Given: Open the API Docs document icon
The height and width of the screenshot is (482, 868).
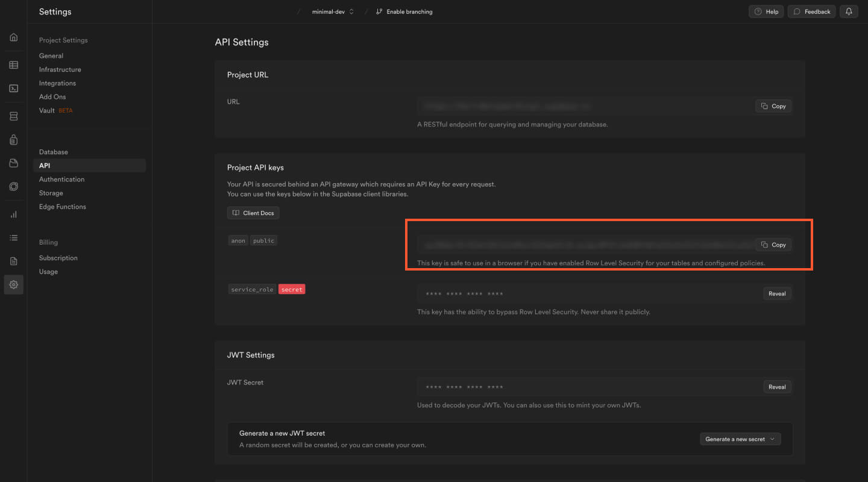Looking at the screenshot, I should [13, 261].
